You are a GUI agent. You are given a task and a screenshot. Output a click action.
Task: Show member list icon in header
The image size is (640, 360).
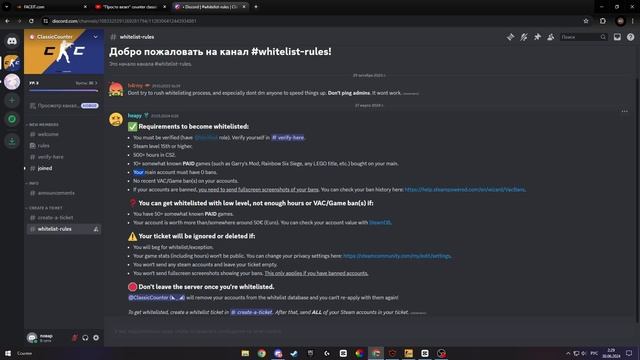(551, 37)
